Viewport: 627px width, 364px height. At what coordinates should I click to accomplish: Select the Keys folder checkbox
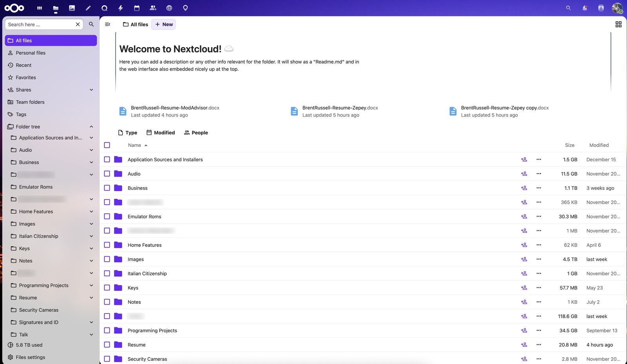pyautogui.click(x=107, y=288)
